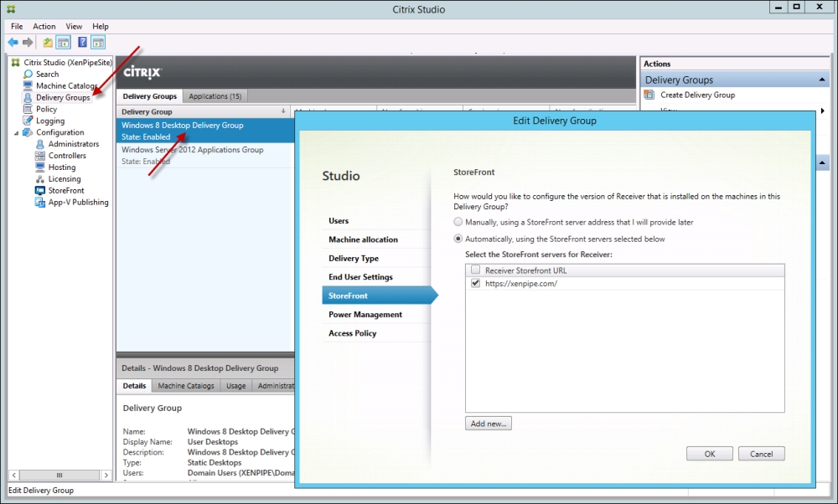838x504 pixels.
Task: Select the StoreFront page in the dialog sidebar
Action: pos(380,296)
